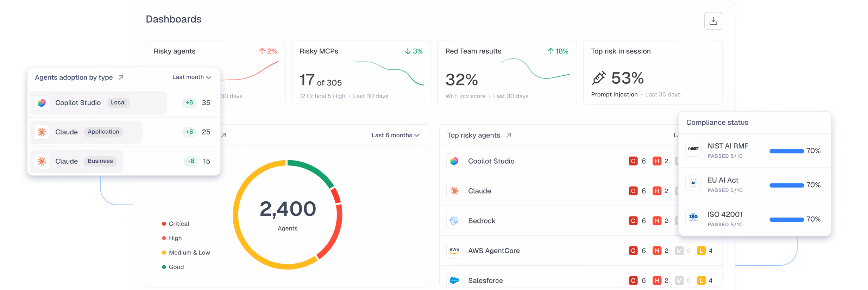Click the 32% Red Team score
The width and height of the screenshot is (868, 290).
461,80
